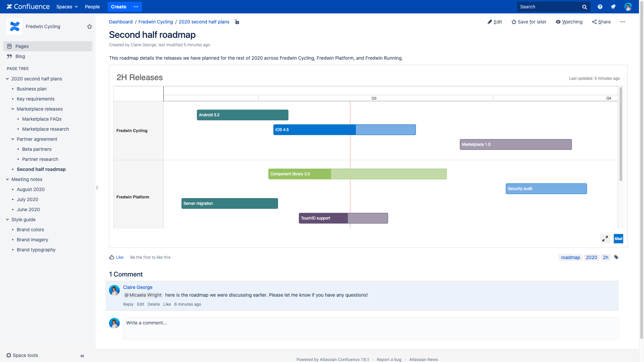Open the People menu item
This screenshot has height=362, width=644.
(x=92, y=7)
